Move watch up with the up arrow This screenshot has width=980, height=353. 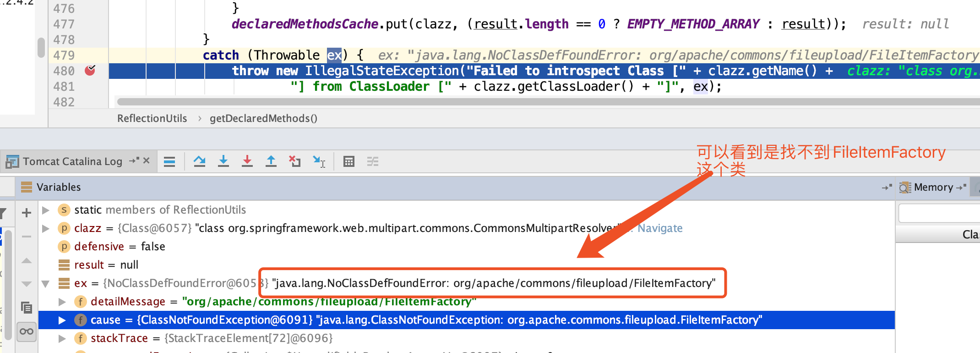[x=27, y=260]
